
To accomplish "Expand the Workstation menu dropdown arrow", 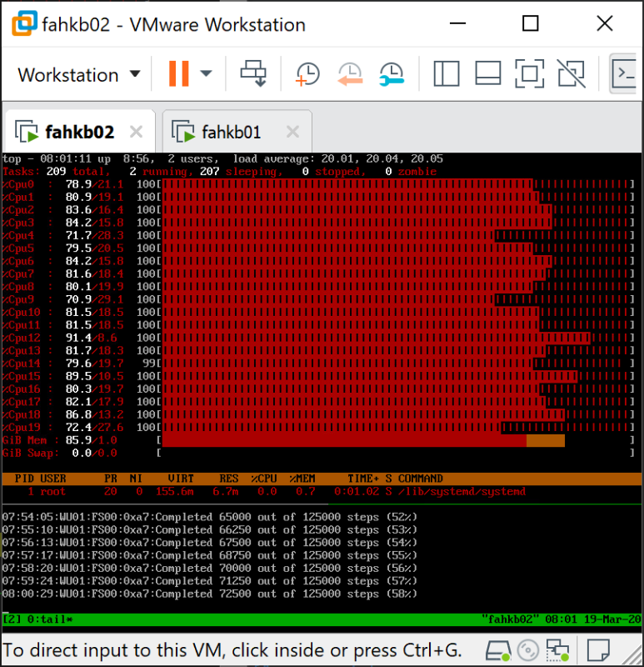I will (135, 74).
